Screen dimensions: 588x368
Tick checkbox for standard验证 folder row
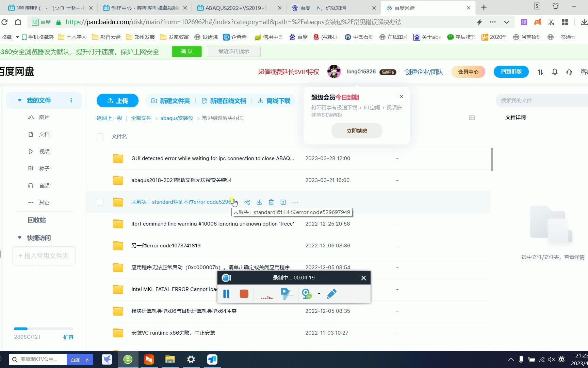click(x=100, y=202)
